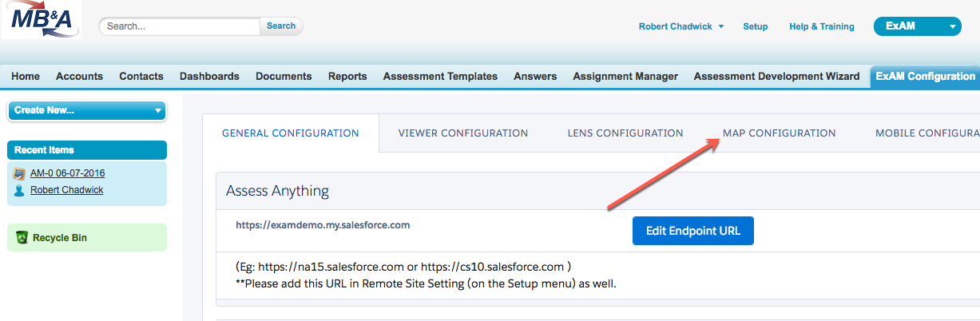980x321 pixels.
Task: Switch to Map Configuration tab
Action: click(x=780, y=133)
